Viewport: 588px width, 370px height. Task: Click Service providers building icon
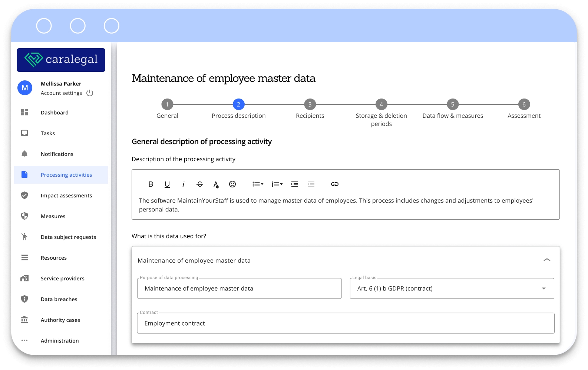[24, 278]
